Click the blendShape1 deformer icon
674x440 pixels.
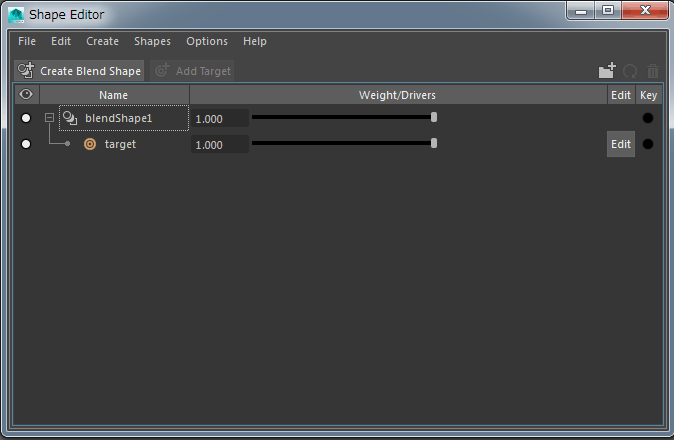tap(70, 118)
